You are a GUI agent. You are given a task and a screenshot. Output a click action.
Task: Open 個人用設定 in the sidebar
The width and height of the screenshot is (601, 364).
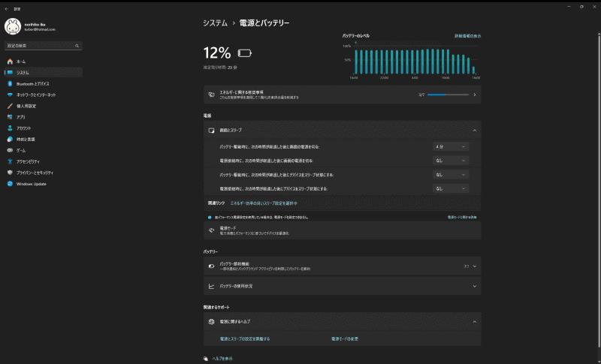click(44, 106)
